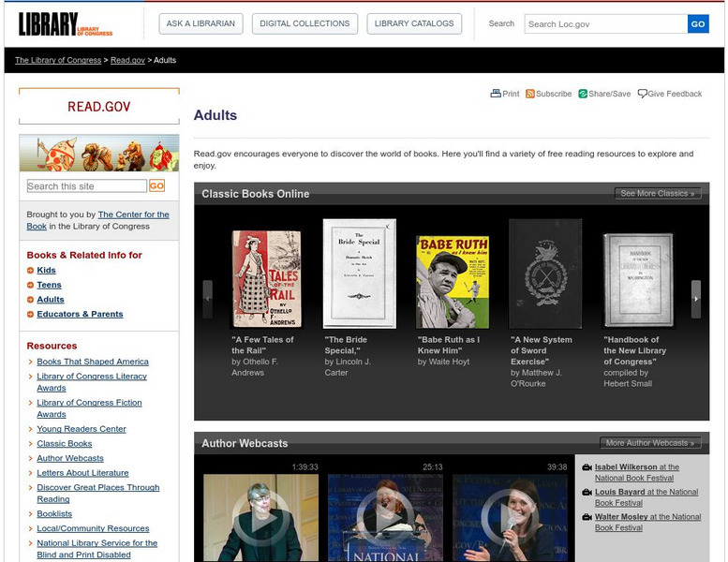Screen dimensions: 728x562
Task: Open Letters About Literature link
Action: [82, 473]
